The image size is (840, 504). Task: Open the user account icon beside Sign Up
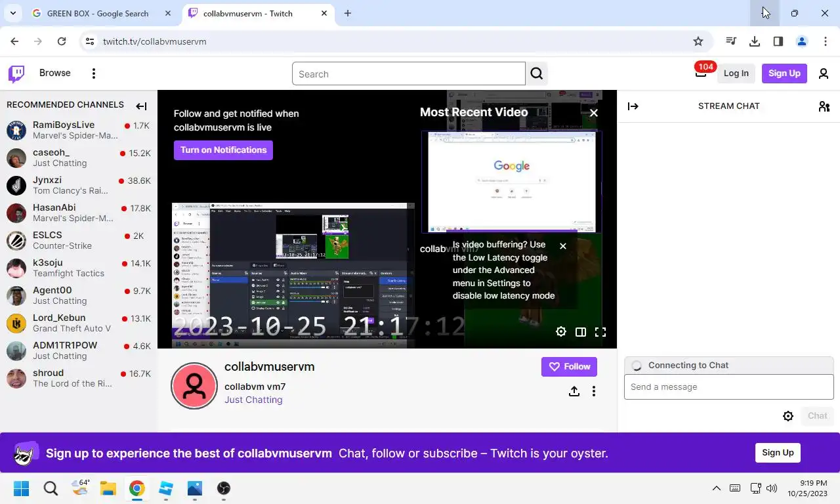coord(824,73)
